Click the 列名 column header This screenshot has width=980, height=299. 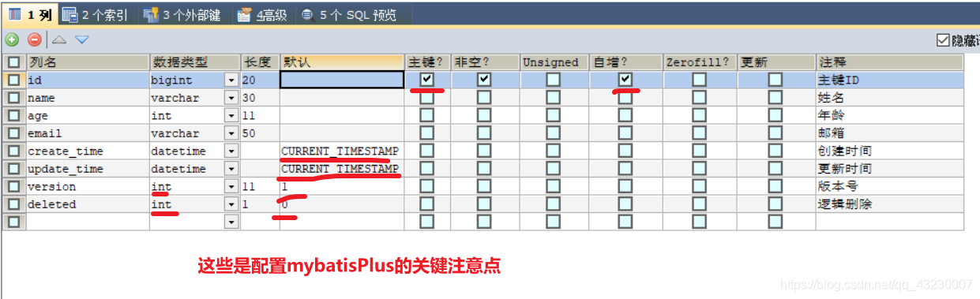87,62
